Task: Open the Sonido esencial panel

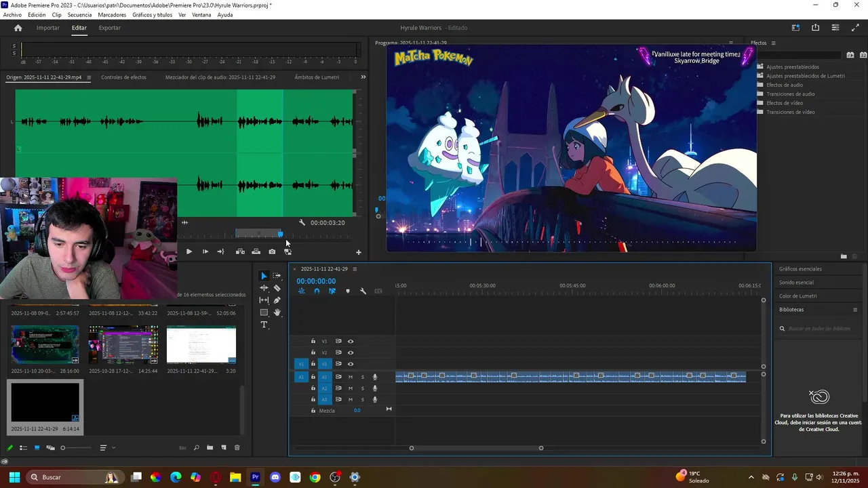Action: click(x=796, y=283)
